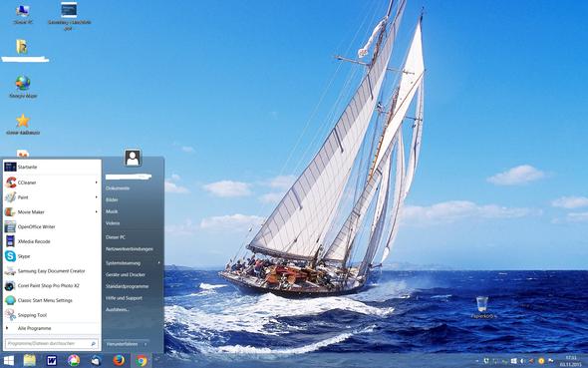Open Samsung Easy Document Creator
The image size is (588, 368).
52,271
